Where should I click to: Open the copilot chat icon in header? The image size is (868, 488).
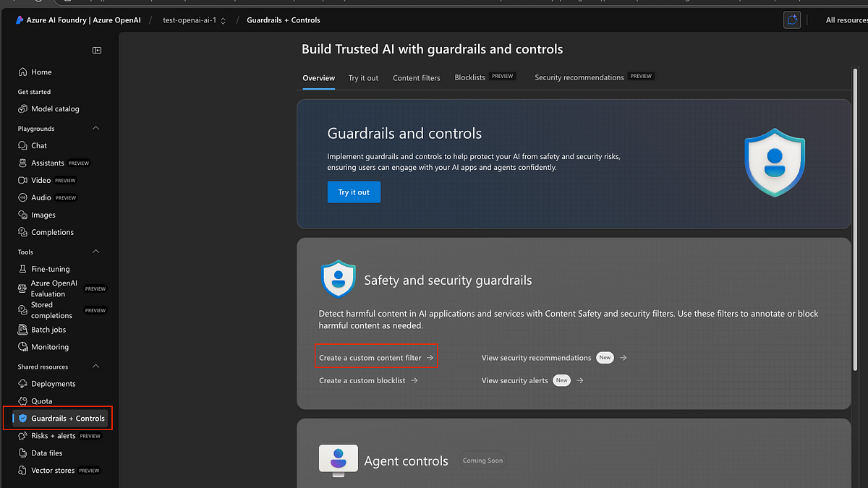[x=792, y=20]
